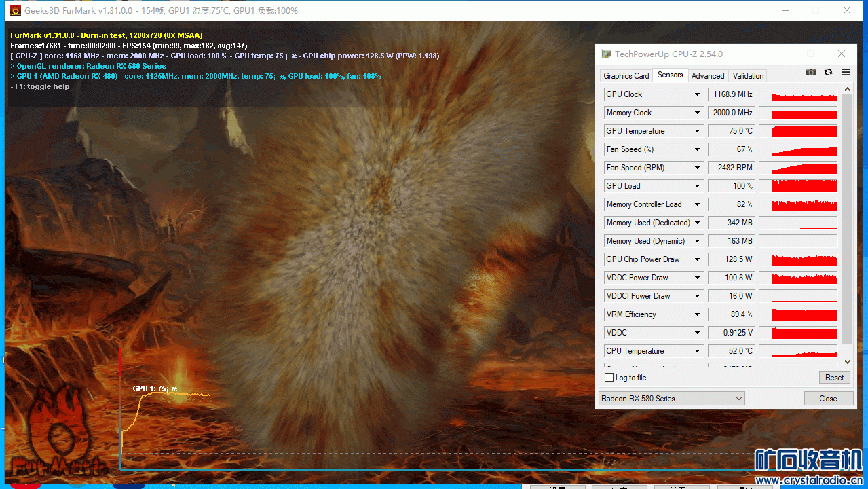Expand the VDDCI Power Draw dropdown
868x489 pixels.
point(697,296)
